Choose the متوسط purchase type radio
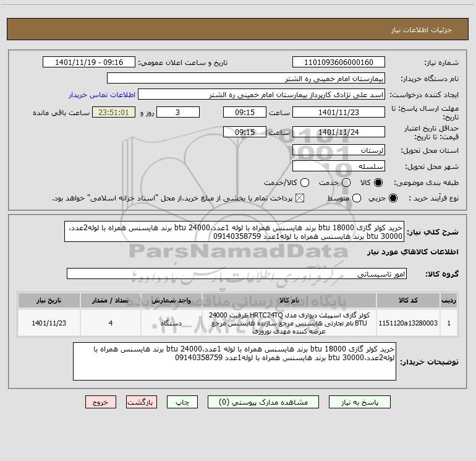Screen dimensions: 476x461 pyautogui.click(x=357, y=198)
